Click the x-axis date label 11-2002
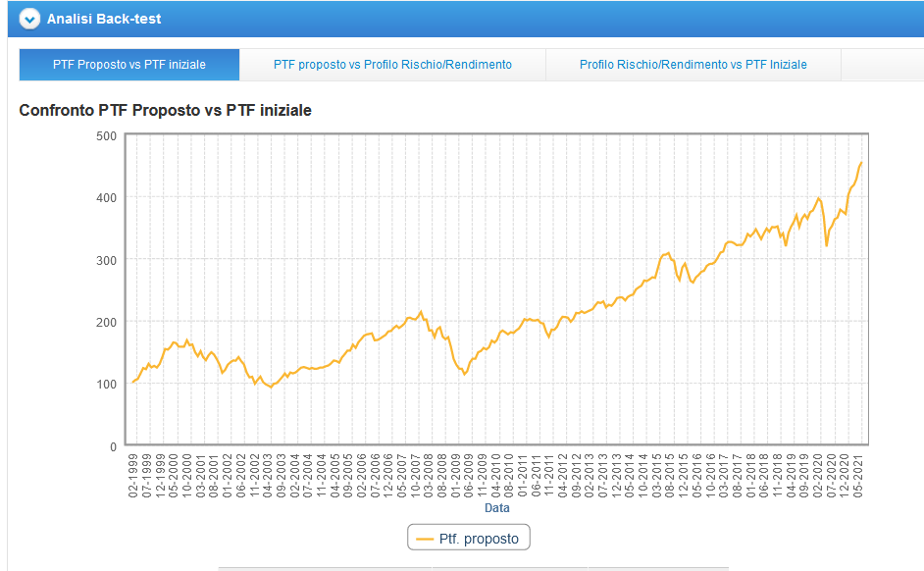 [x=254, y=476]
